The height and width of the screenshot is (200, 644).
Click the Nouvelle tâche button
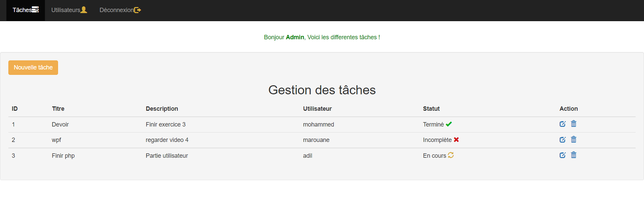(x=33, y=67)
